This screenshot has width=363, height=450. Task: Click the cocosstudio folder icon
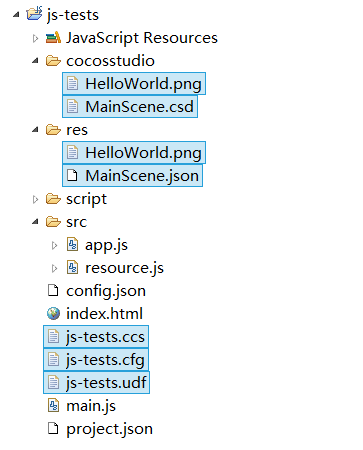click(x=53, y=61)
